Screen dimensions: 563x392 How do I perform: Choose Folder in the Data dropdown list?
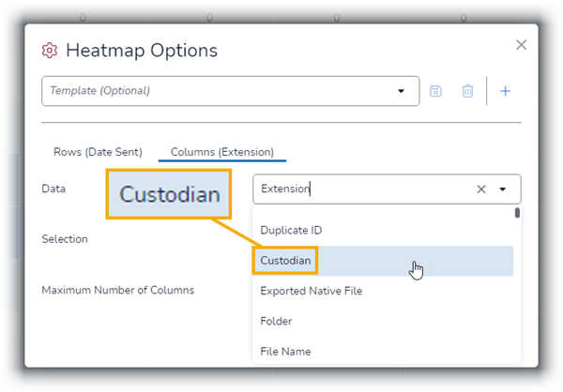coord(383,321)
